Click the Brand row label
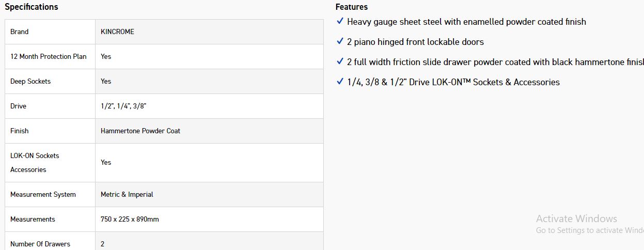644x250 pixels. point(20,32)
